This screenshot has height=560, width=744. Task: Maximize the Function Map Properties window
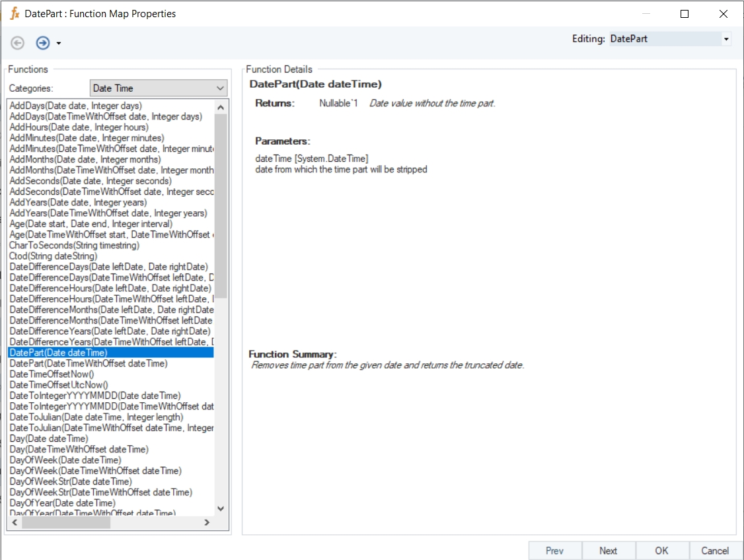(685, 14)
